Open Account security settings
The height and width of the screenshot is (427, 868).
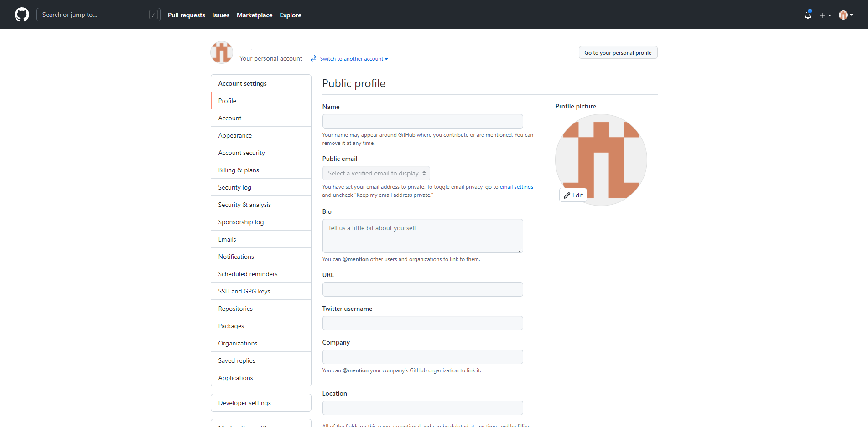[261, 153]
